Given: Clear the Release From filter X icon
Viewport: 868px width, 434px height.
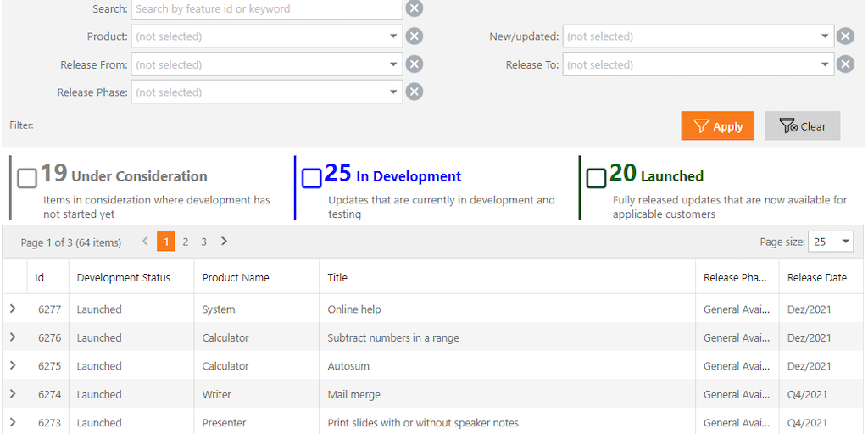Looking at the screenshot, I should coord(414,64).
